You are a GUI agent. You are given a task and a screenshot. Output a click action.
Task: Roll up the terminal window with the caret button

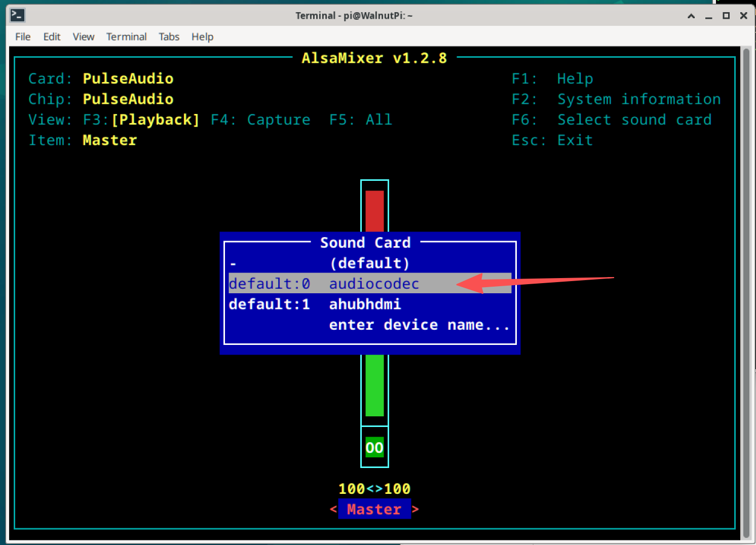[x=691, y=16]
